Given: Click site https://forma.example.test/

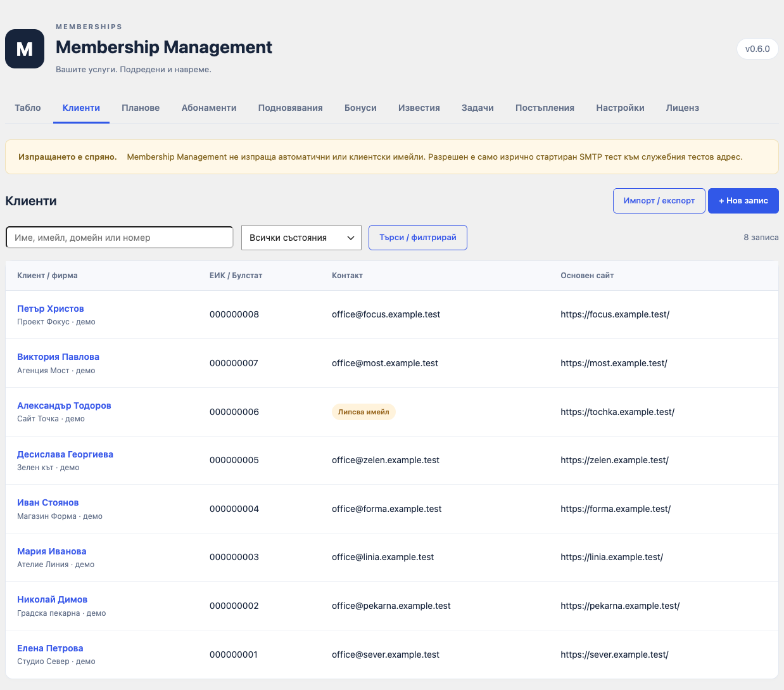Looking at the screenshot, I should point(616,509).
